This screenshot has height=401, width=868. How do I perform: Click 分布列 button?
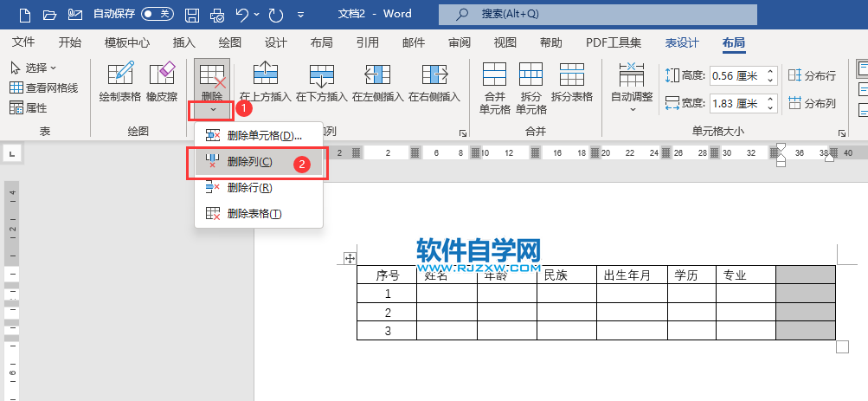pyautogui.click(x=812, y=103)
